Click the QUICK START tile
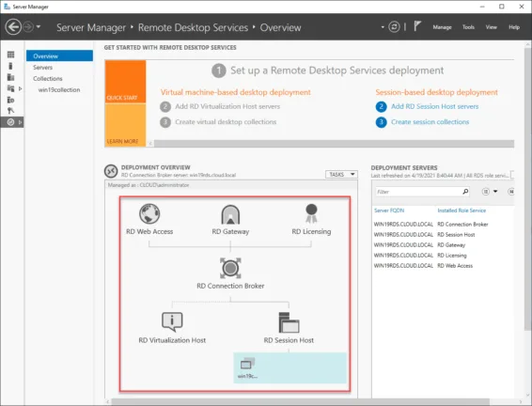The width and height of the screenshot is (532, 406). click(x=126, y=82)
